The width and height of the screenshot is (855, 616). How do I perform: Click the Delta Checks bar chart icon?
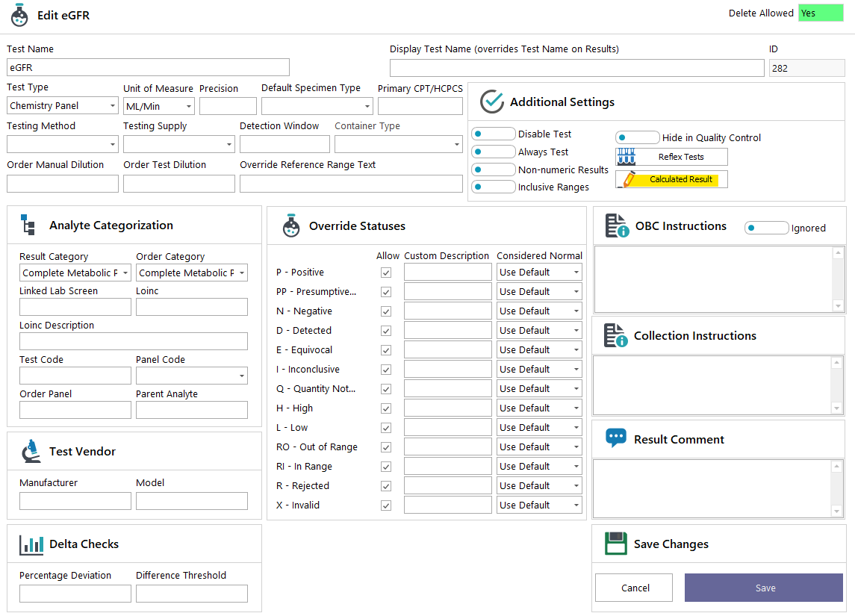pyautogui.click(x=31, y=544)
